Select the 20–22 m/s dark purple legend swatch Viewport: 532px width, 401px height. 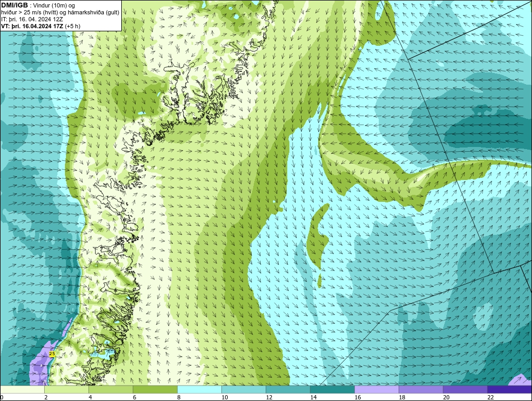(465, 389)
